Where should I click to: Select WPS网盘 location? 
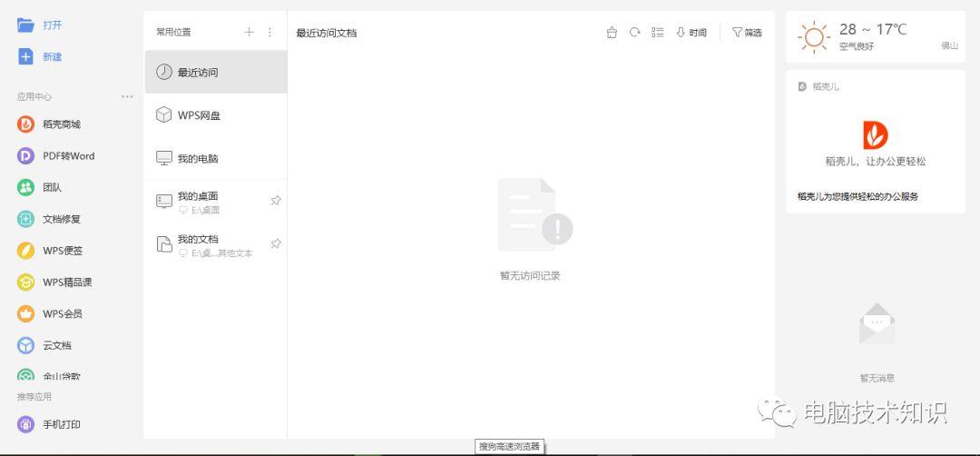(216, 115)
